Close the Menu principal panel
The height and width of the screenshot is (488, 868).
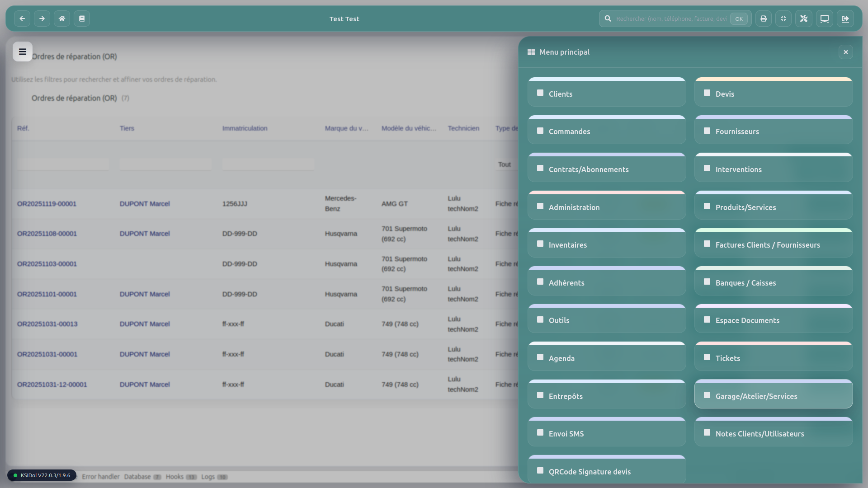coord(845,52)
